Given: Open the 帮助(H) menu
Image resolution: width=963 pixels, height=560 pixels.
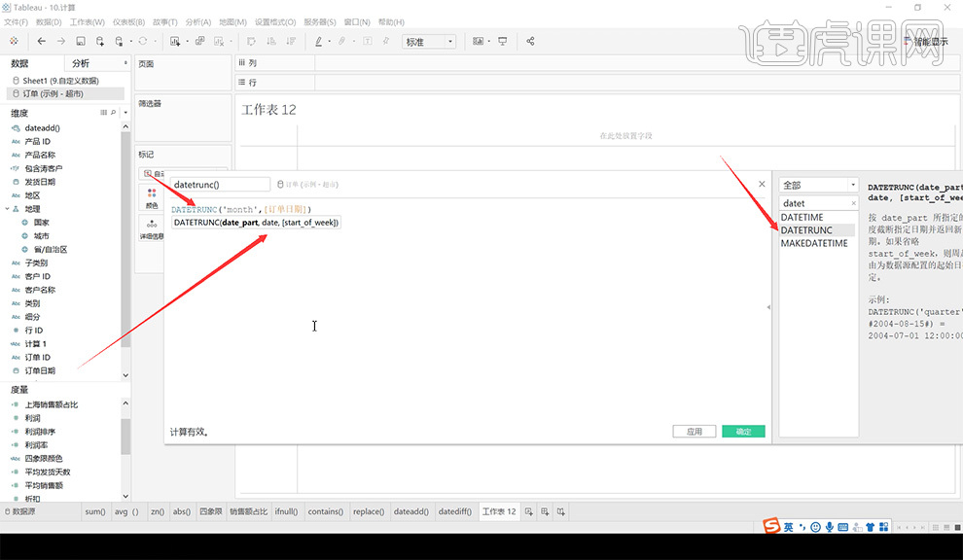Looking at the screenshot, I should [x=391, y=22].
